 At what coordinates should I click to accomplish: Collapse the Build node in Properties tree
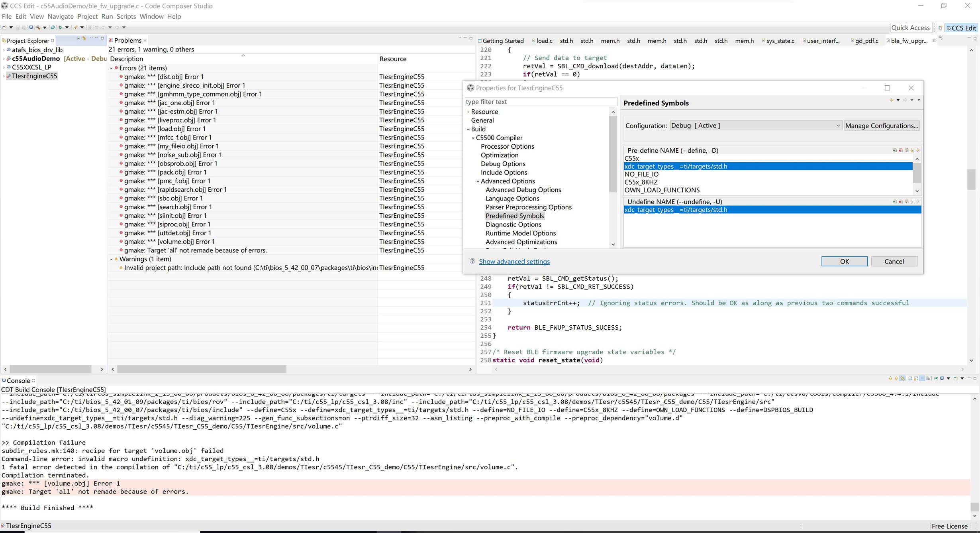468,129
